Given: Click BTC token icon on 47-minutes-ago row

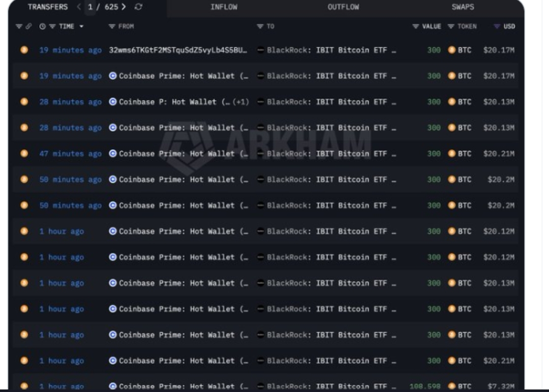Looking at the screenshot, I should pyautogui.click(x=452, y=153).
